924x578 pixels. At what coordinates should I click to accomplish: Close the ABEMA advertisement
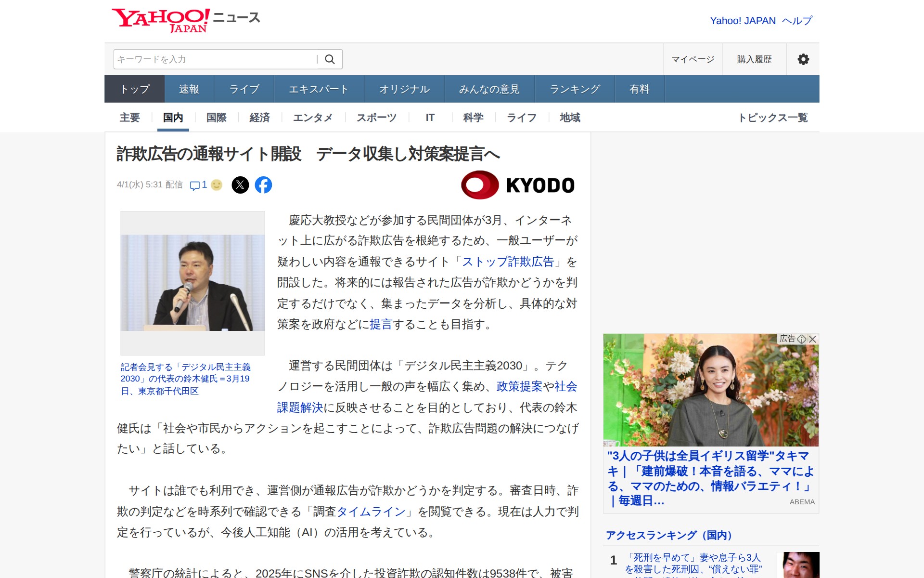tap(813, 339)
